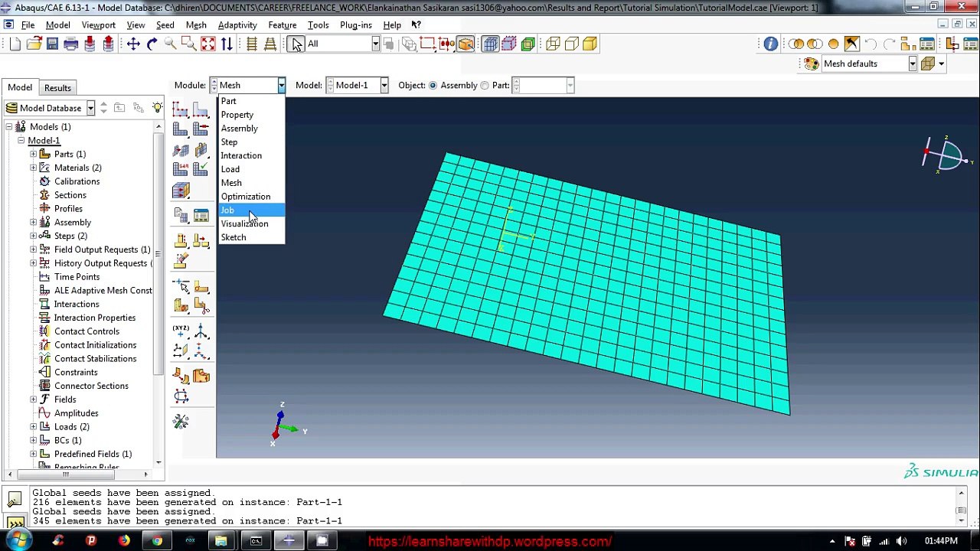The width and height of the screenshot is (980, 551).
Task: Expand the Parts (1) tree node
Action: tap(34, 155)
